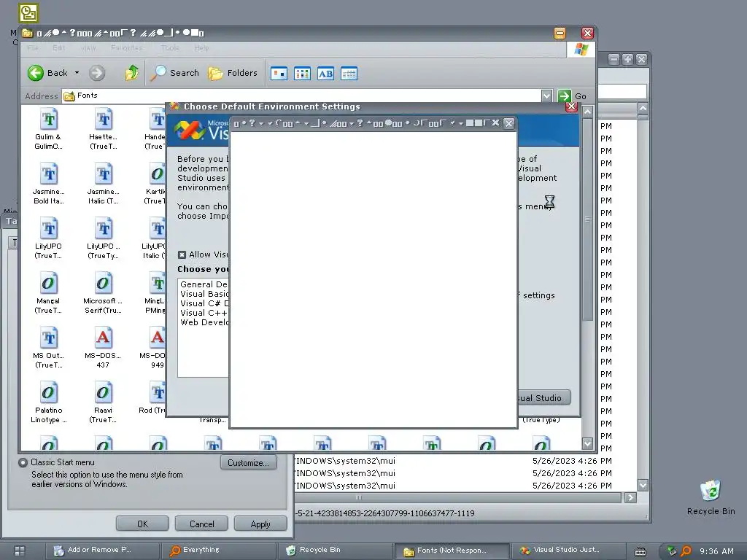Open the Back button history dropdown arrow
This screenshot has height=560, width=747.
pos(77,73)
